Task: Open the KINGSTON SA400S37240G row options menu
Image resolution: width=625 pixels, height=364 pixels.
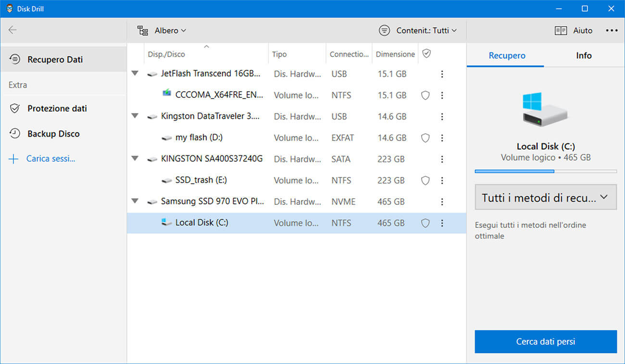Action: (442, 159)
